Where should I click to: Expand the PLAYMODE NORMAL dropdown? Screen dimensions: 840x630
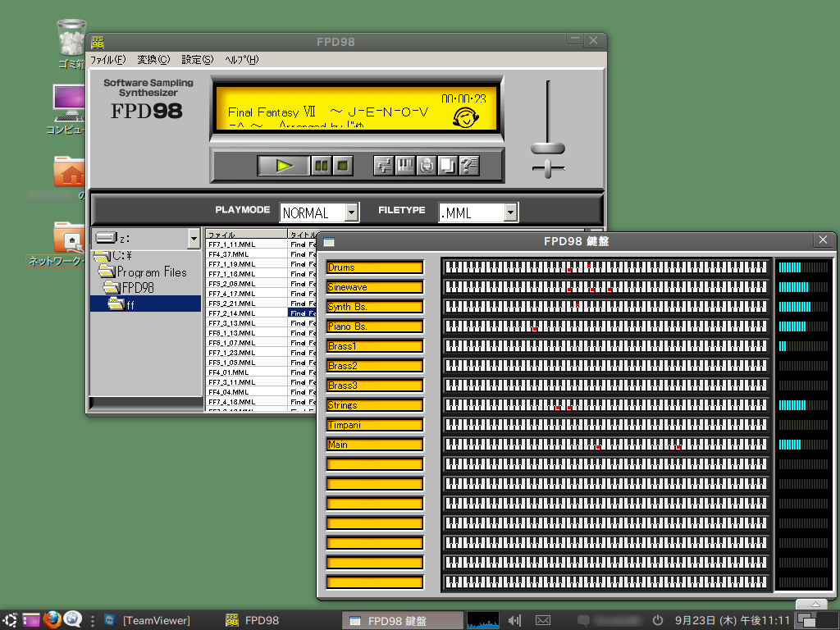point(351,212)
